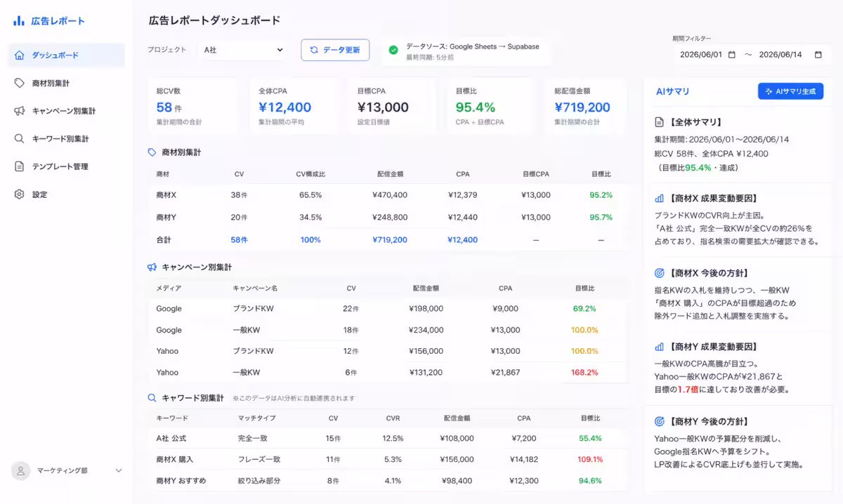Click the chart icon beside 【商材Y 成果変動要因】
This screenshot has width=843, height=504.
click(x=659, y=347)
